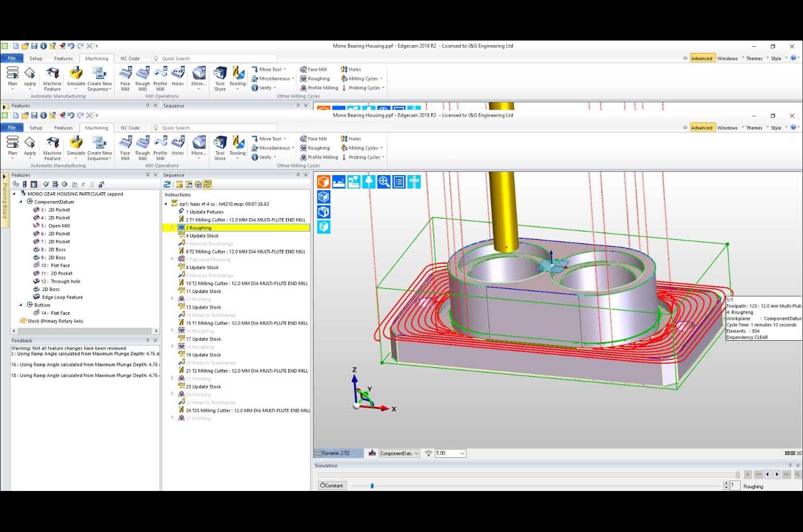Toggle the pin on the Simulation panel
The image size is (803, 532).
point(790,465)
